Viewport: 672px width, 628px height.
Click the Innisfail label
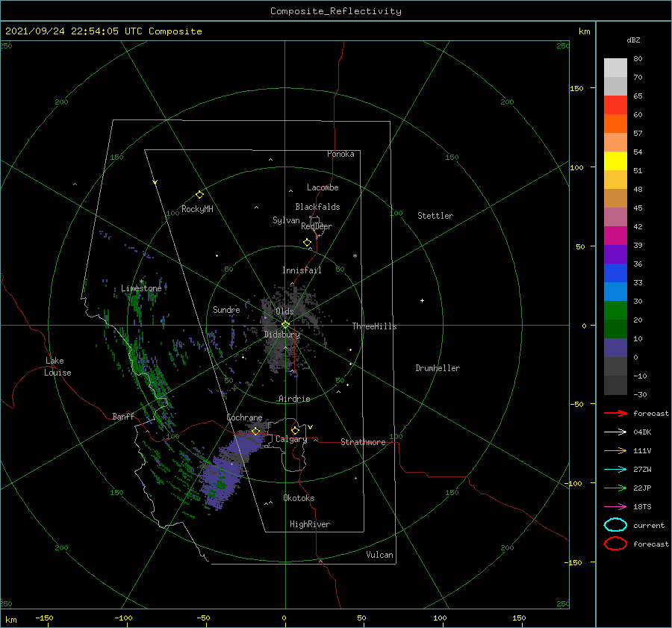[302, 270]
